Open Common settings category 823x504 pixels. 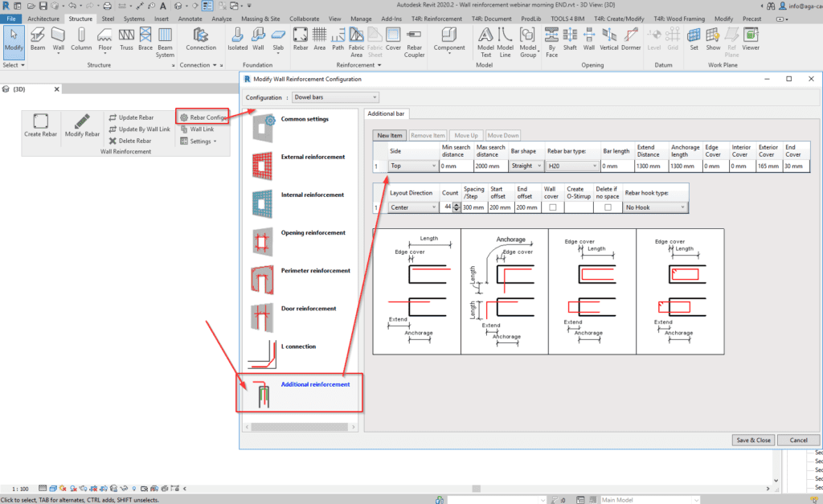[x=302, y=128]
